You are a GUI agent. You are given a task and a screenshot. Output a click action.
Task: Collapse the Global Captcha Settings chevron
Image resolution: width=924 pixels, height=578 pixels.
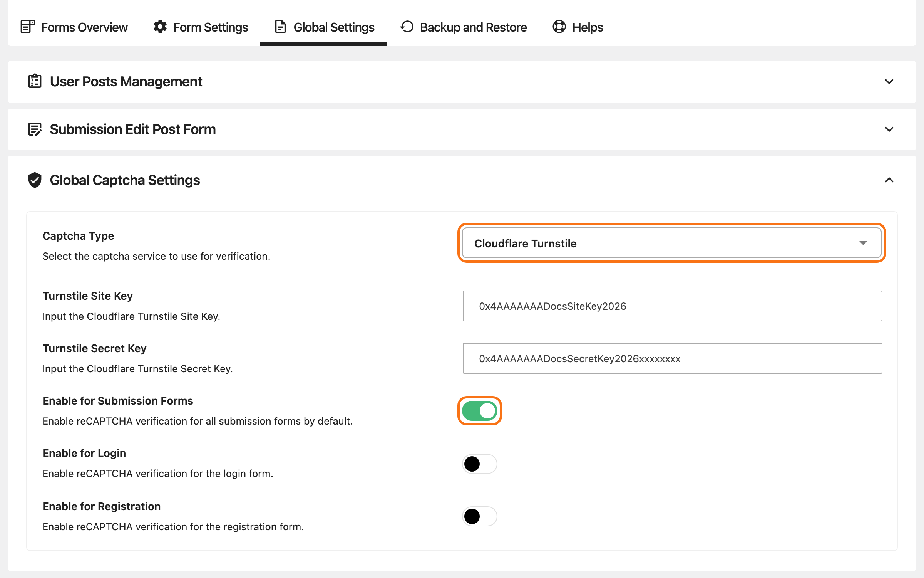(x=889, y=180)
